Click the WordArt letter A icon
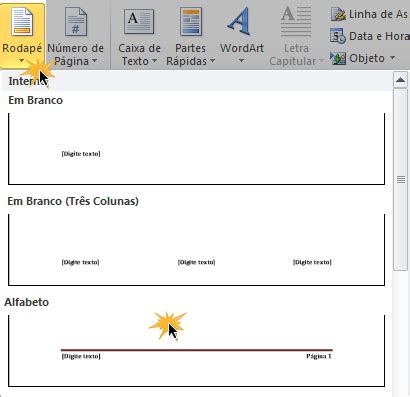410x397 pixels. [240, 21]
